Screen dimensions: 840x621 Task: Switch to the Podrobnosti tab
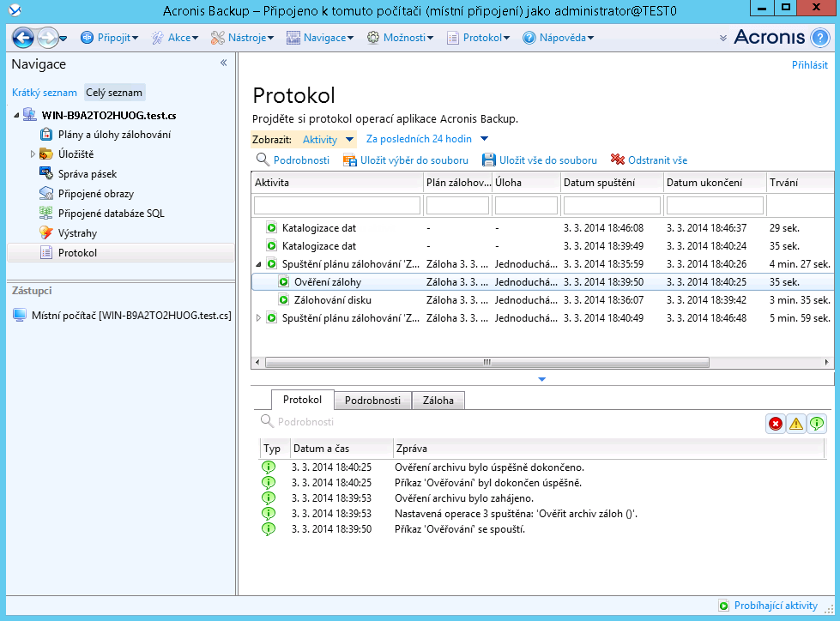(373, 401)
